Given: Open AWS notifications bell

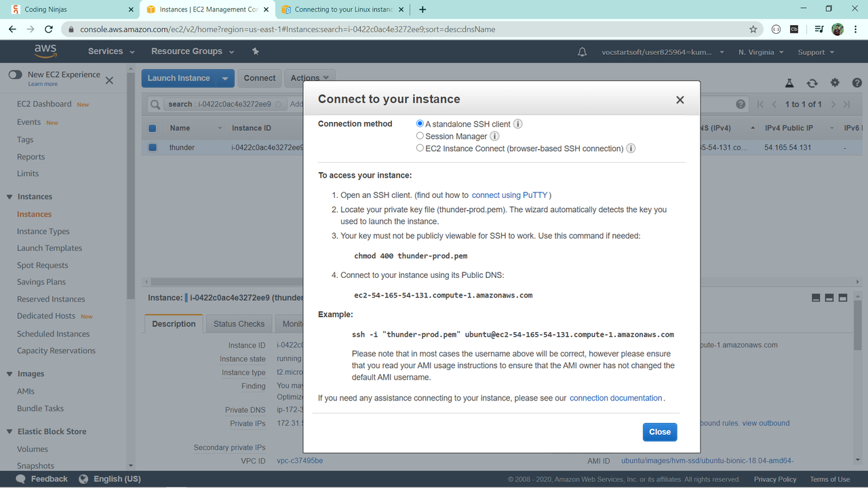Looking at the screenshot, I should click(582, 51).
